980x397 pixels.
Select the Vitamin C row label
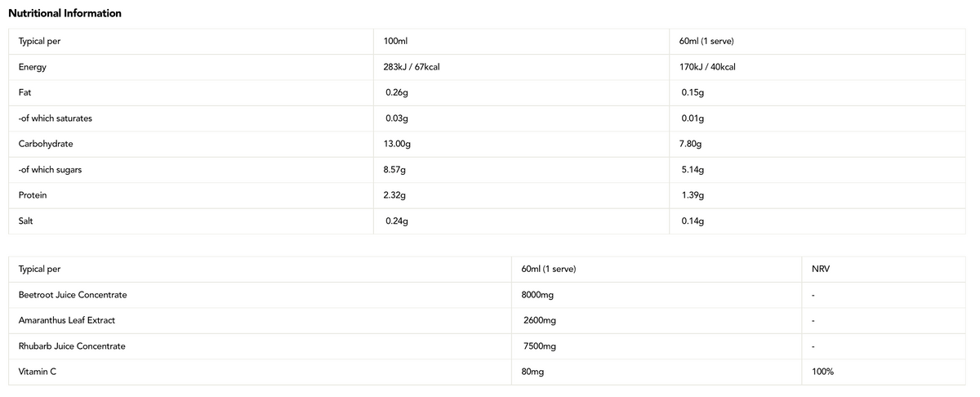pyautogui.click(x=38, y=372)
